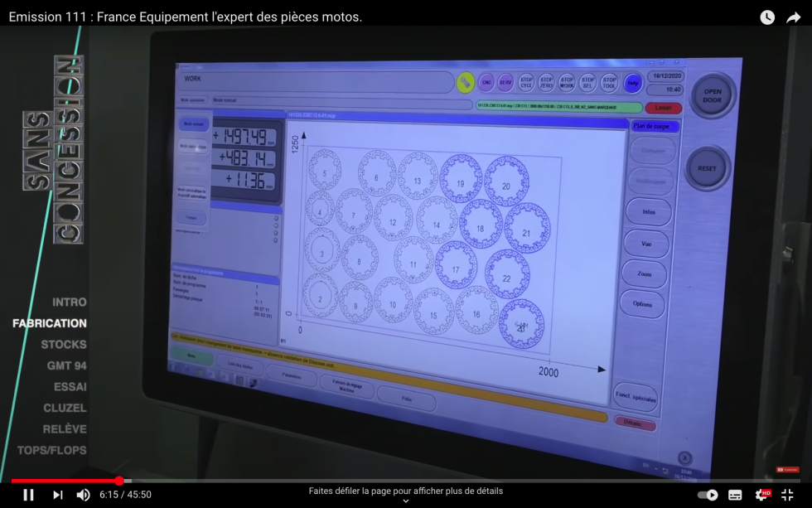
Task: Click the INTRO chapter label
Action: click(69, 302)
